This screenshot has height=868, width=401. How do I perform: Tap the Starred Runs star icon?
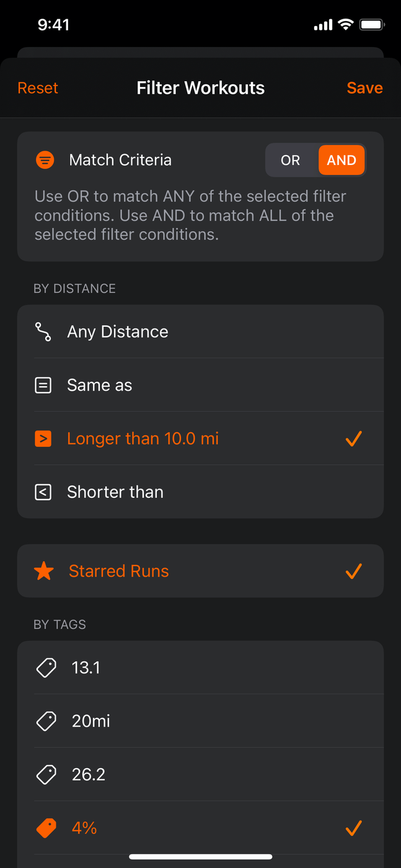[x=44, y=571]
